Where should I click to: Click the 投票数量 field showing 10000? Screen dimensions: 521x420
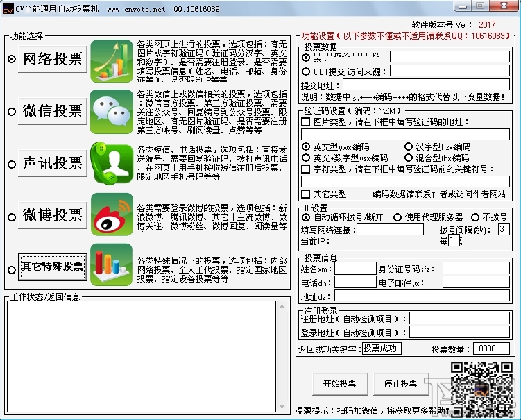491,348
